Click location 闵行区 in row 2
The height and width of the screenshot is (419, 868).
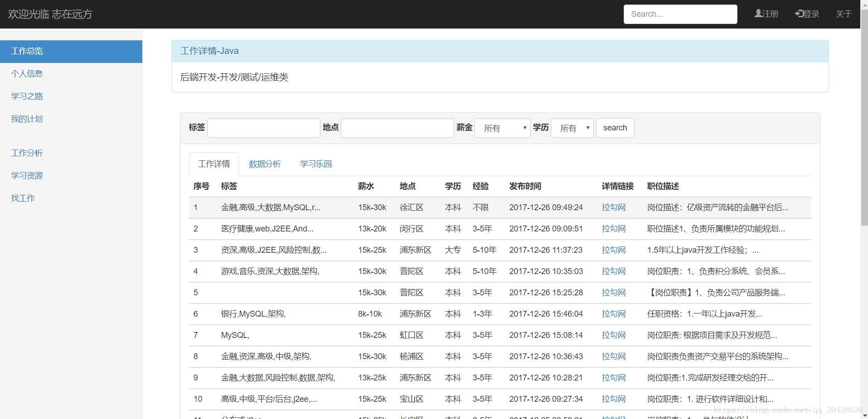pyautogui.click(x=412, y=229)
